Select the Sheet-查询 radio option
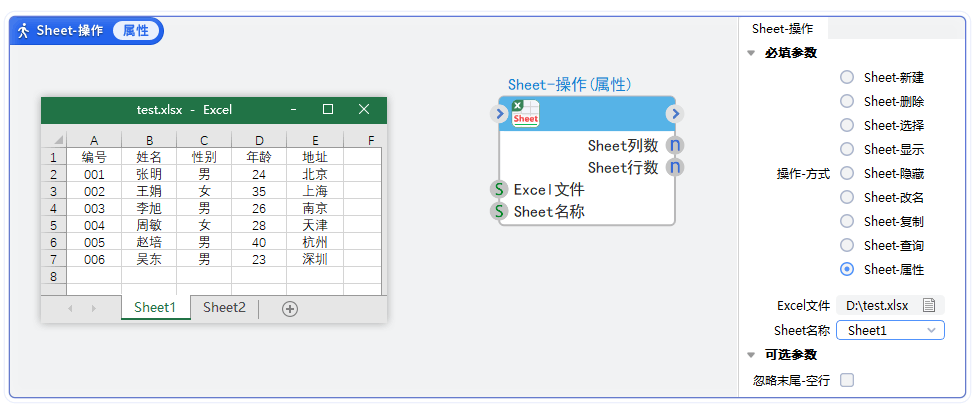Viewport: 980px width, 410px height. [x=847, y=245]
